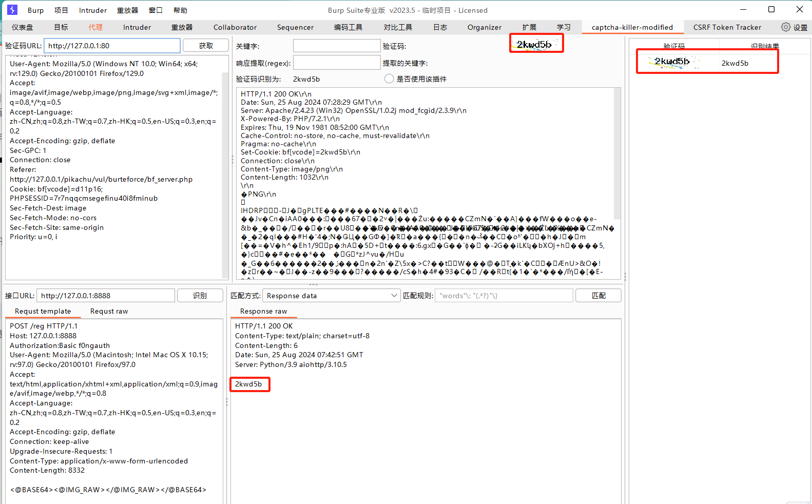Click the 验证码URL input field
The width and height of the screenshot is (812, 504).
112,46
